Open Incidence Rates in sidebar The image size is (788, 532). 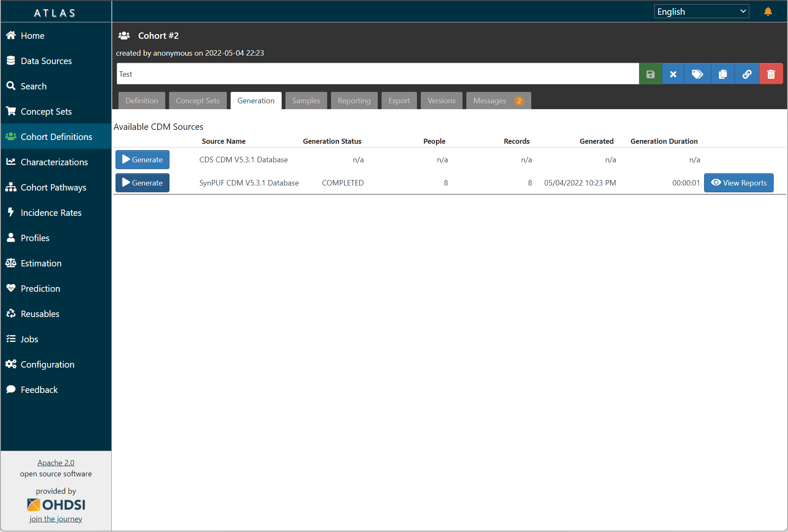[56, 212]
